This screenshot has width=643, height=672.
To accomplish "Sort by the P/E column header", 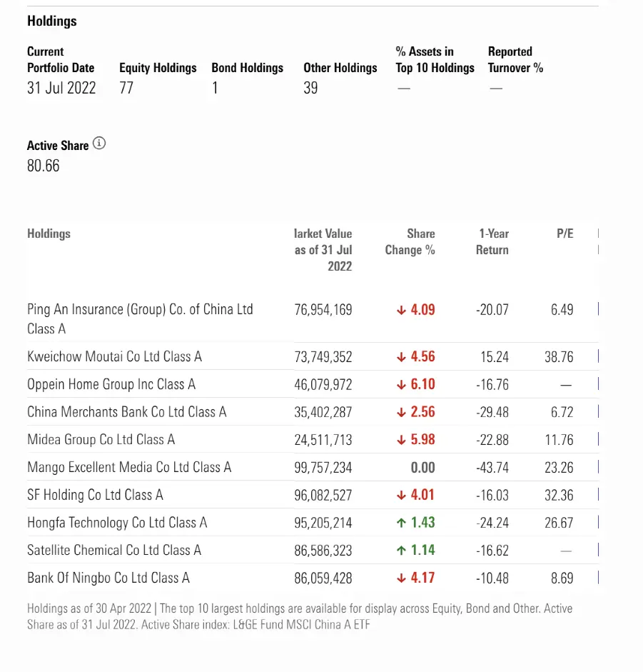I will pos(565,234).
